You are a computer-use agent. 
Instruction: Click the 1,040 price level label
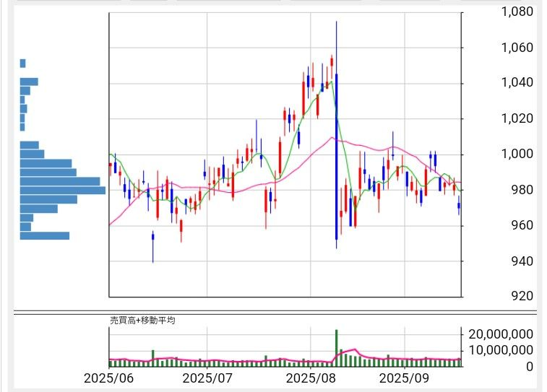click(517, 82)
